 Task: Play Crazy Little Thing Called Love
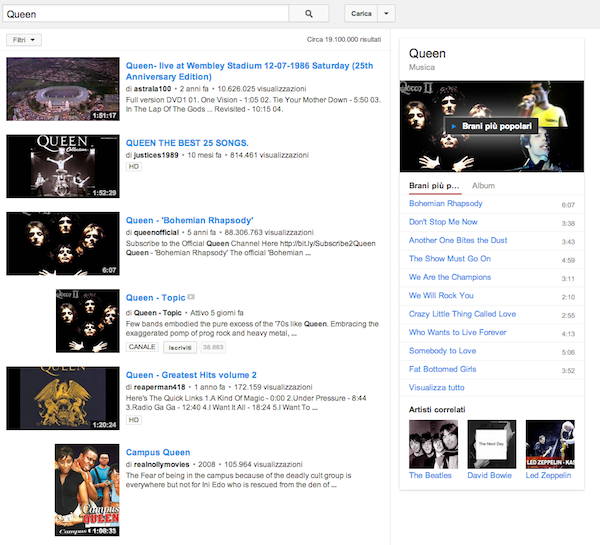coord(462,314)
